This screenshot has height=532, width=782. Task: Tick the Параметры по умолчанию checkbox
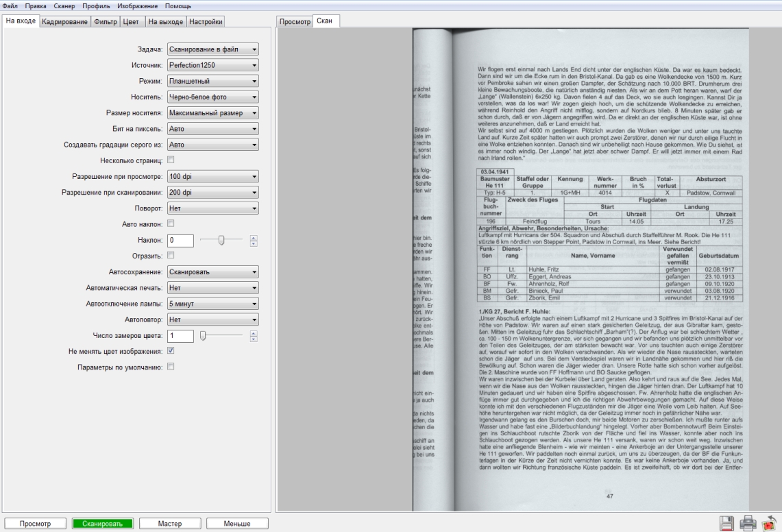pyautogui.click(x=171, y=367)
